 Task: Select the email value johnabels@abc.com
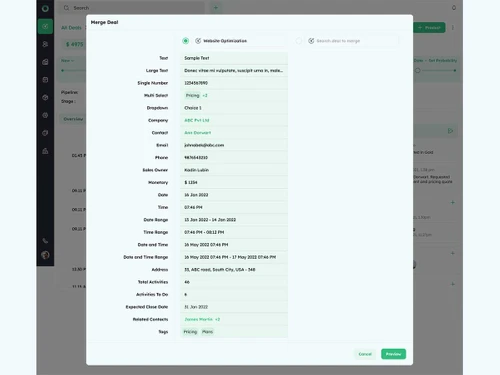pos(204,145)
